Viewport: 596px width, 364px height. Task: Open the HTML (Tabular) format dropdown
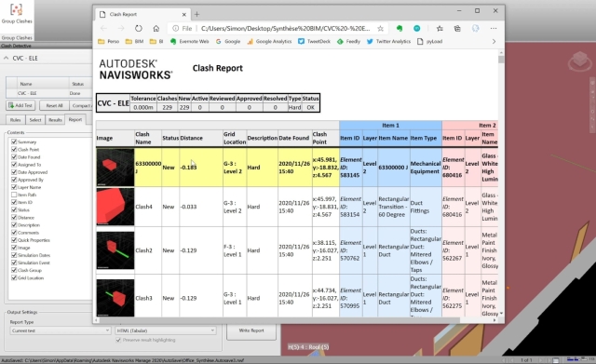[x=166, y=330]
